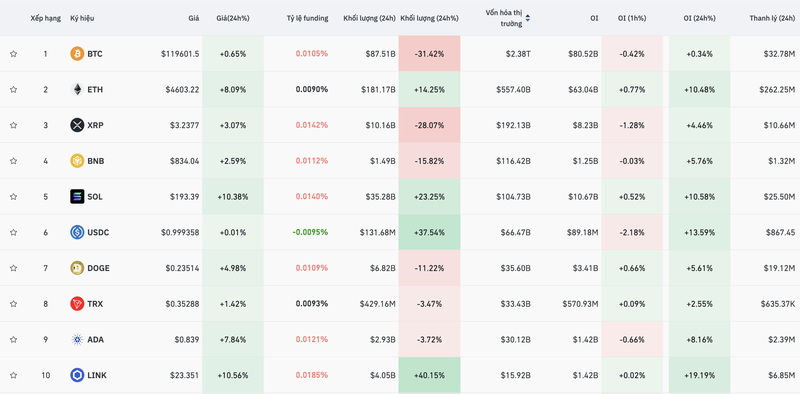Click the Bitcoin BTC coin icon
The image size is (800, 394).
point(77,54)
